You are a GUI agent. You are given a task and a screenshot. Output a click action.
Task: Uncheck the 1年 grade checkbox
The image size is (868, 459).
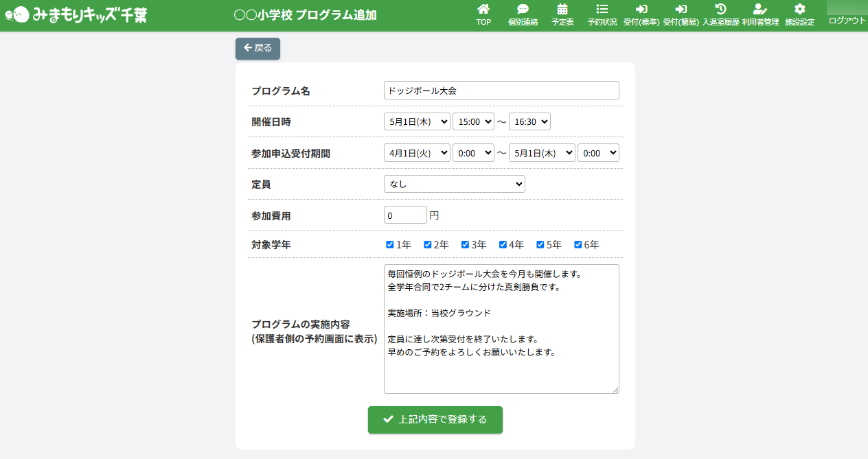point(390,244)
